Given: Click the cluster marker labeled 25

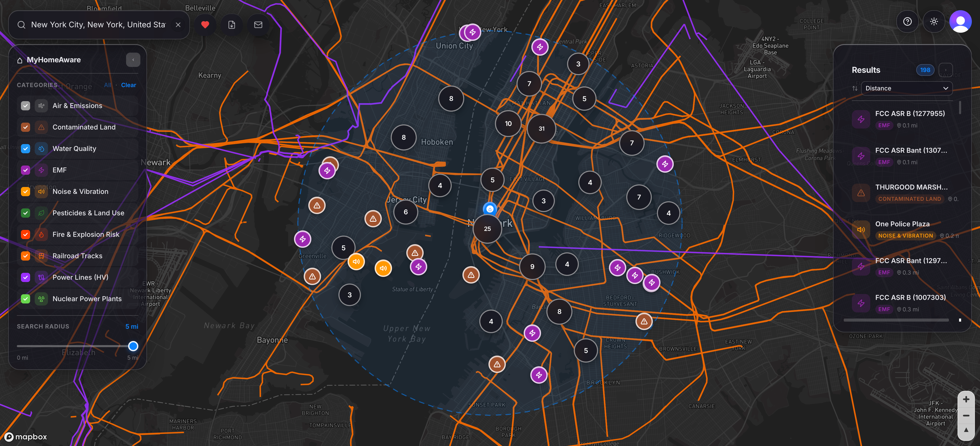Looking at the screenshot, I should [x=487, y=229].
